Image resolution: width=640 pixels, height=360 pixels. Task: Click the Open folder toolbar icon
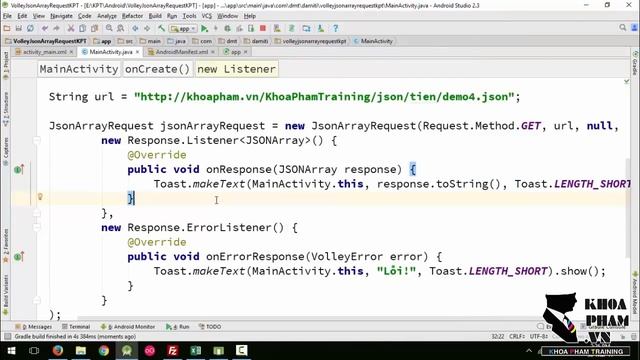click(x=7, y=29)
